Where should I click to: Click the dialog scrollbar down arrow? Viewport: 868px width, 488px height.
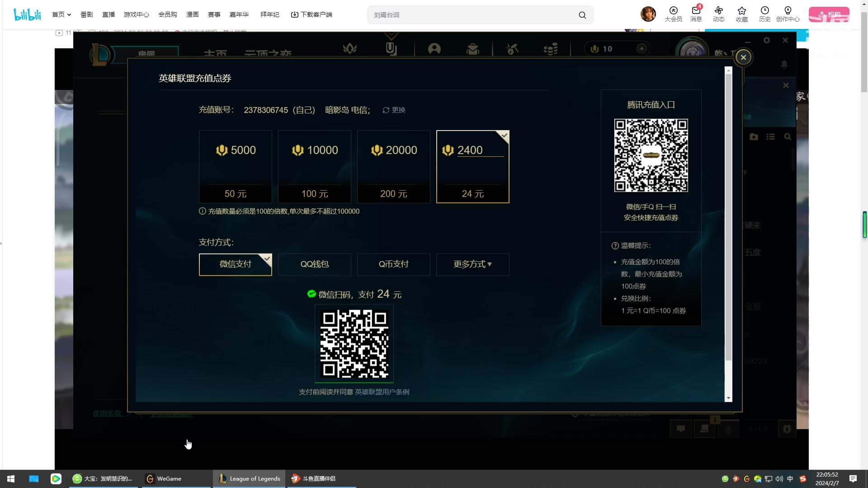coord(728,398)
